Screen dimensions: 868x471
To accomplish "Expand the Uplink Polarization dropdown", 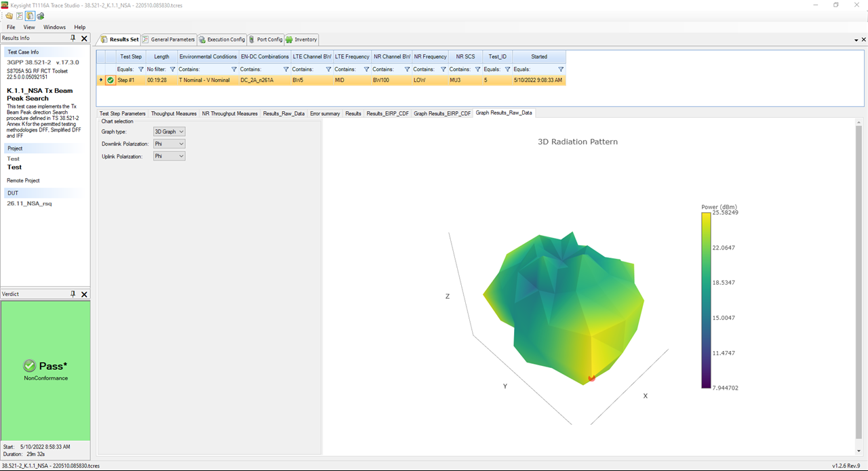I will pos(169,156).
